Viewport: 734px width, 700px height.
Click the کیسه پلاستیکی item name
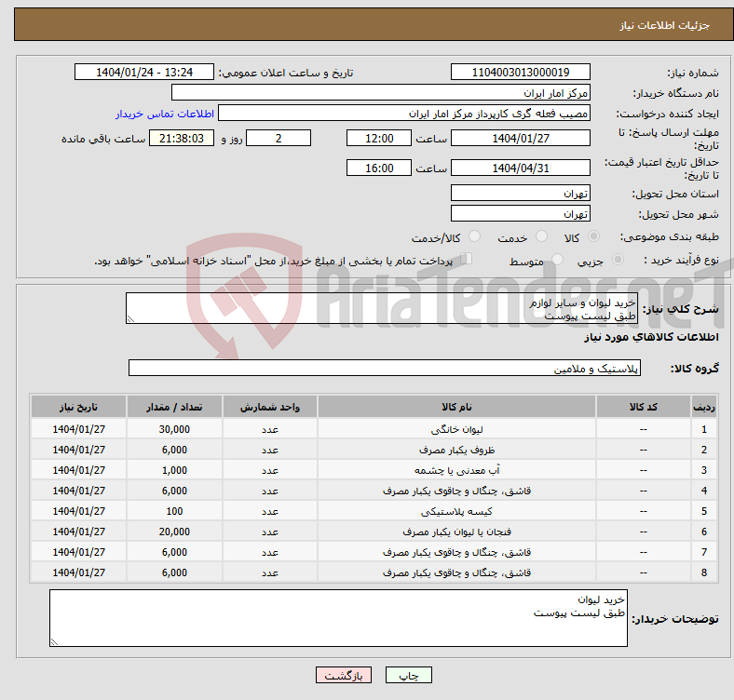click(x=456, y=511)
